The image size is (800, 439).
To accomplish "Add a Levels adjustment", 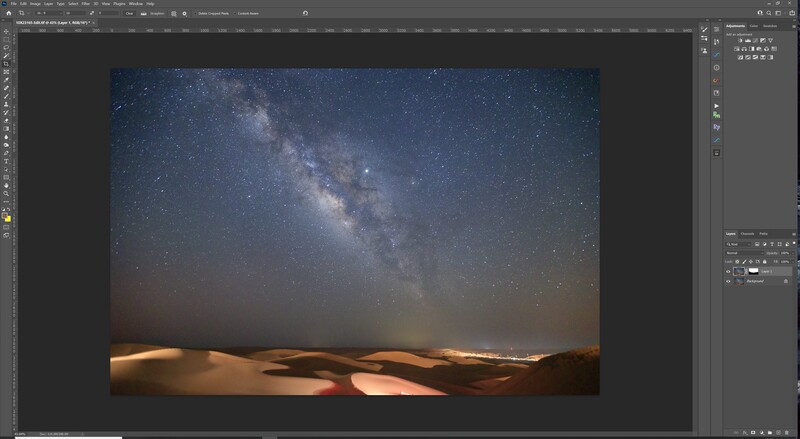I will (748, 40).
